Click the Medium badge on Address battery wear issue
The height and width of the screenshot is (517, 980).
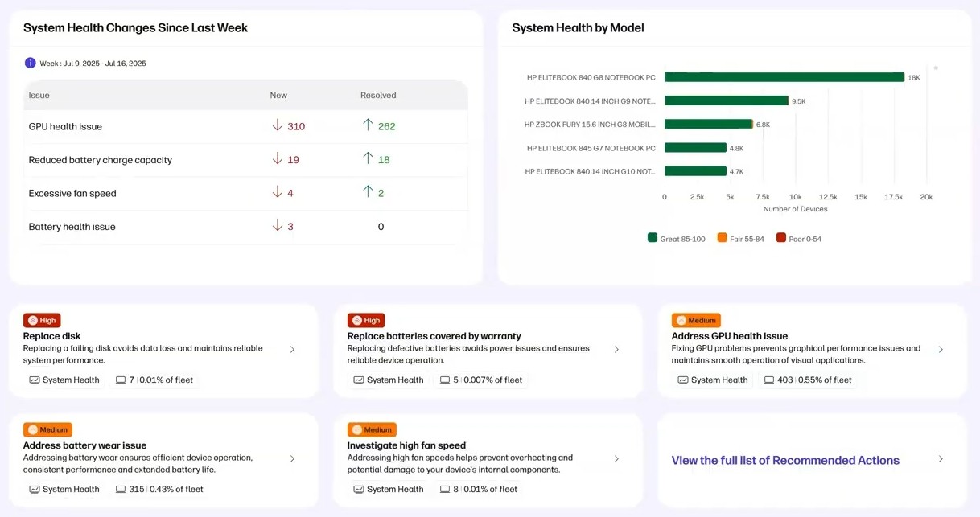(47, 429)
